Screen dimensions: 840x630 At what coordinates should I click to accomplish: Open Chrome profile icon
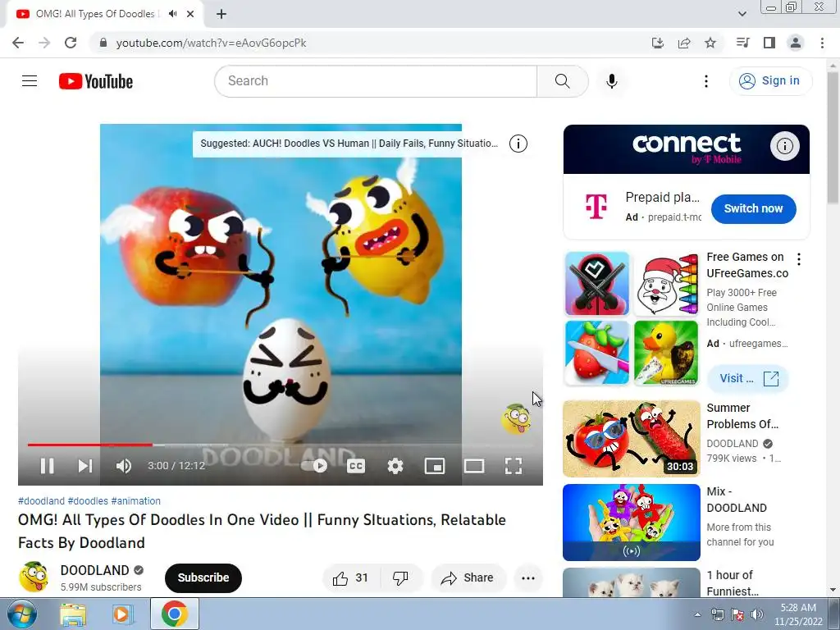click(796, 43)
